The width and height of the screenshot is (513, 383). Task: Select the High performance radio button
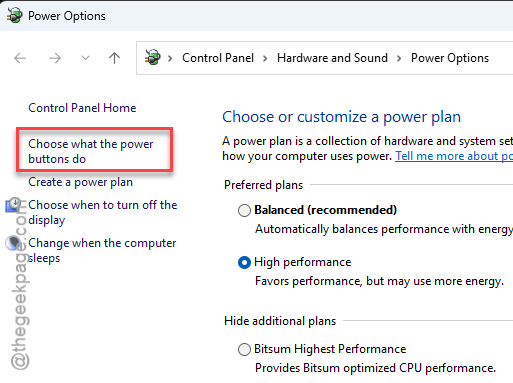[x=244, y=263]
